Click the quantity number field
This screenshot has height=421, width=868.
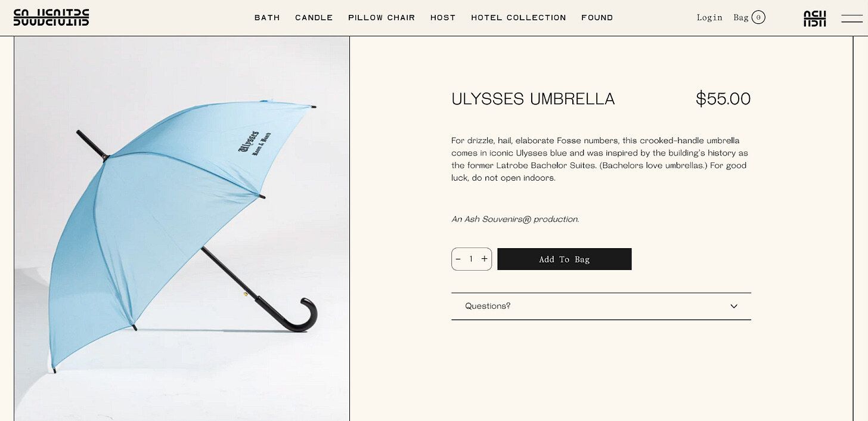point(471,259)
